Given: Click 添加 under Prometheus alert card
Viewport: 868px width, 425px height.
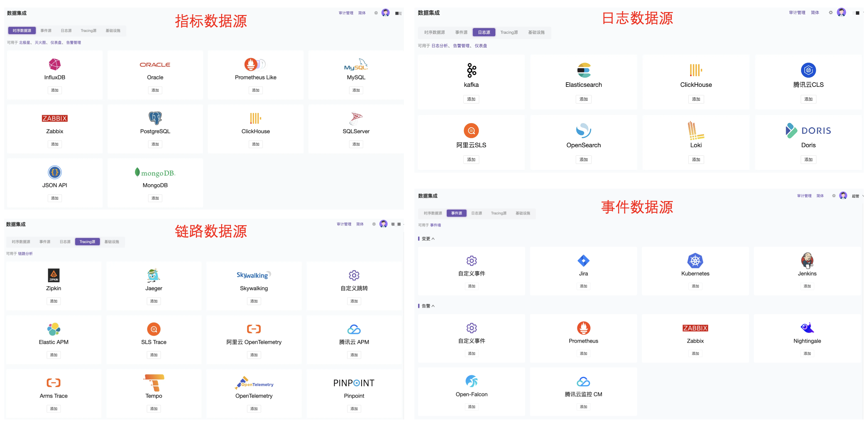Looking at the screenshot, I should click(x=583, y=353).
